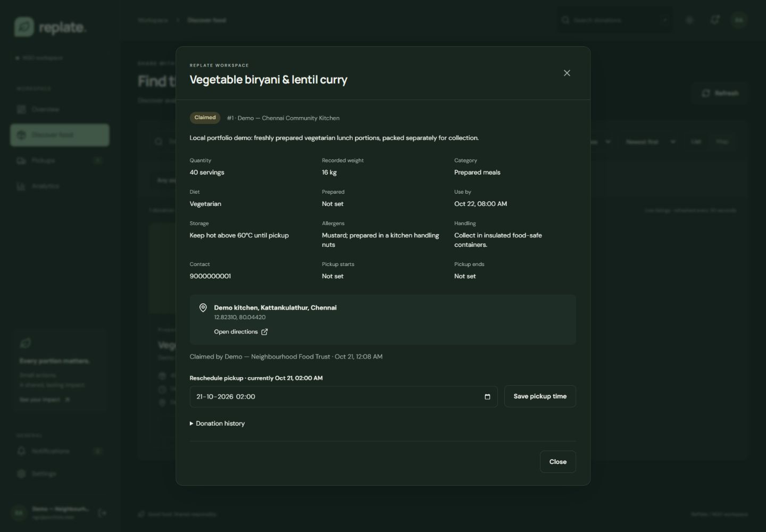Viewport: 766px width, 532px height.
Task: Click the Open directions link
Action: [x=241, y=332]
